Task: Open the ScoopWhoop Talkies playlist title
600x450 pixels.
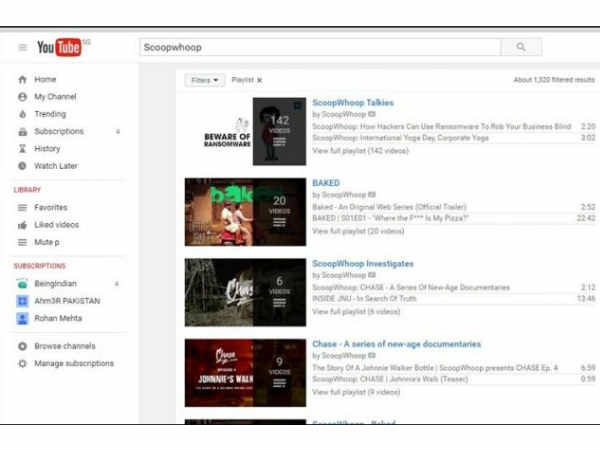Action: click(x=353, y=103)
